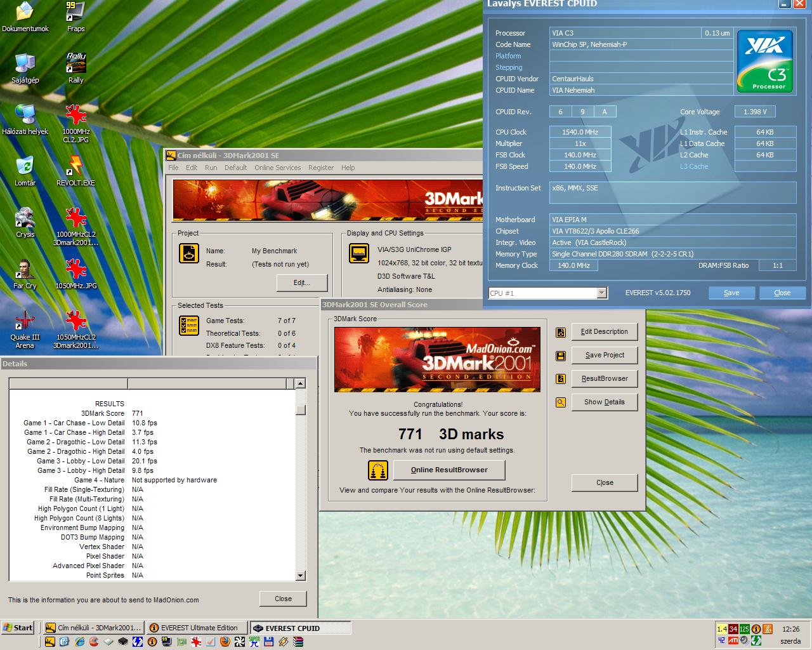The height and width of the screenshot is (650, 812).
Task: Click the Selected Tests checklist icon
Action: (x=189, y=326)
